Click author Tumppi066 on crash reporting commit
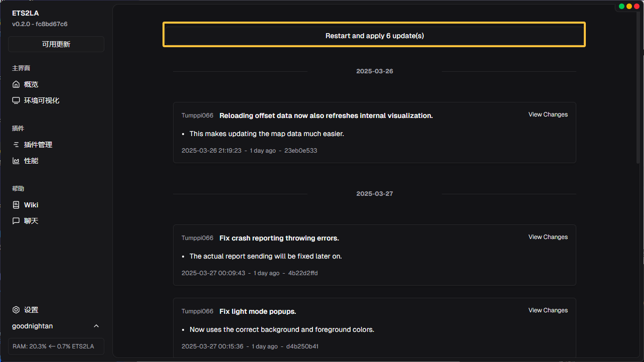 (198, 238)
